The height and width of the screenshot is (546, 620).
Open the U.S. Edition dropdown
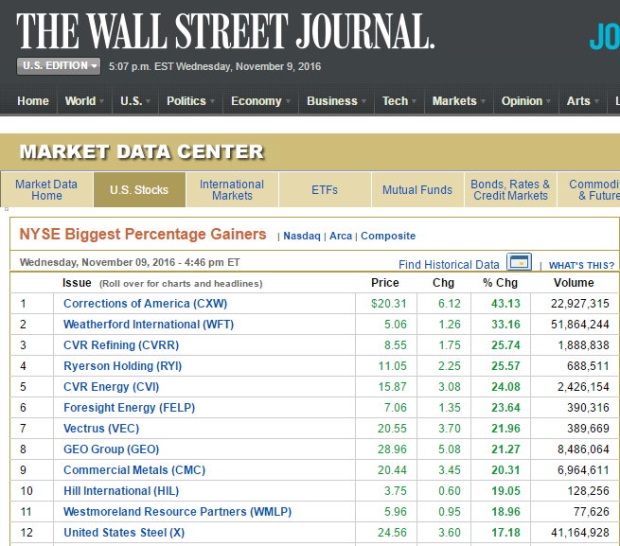coord(59,66)
